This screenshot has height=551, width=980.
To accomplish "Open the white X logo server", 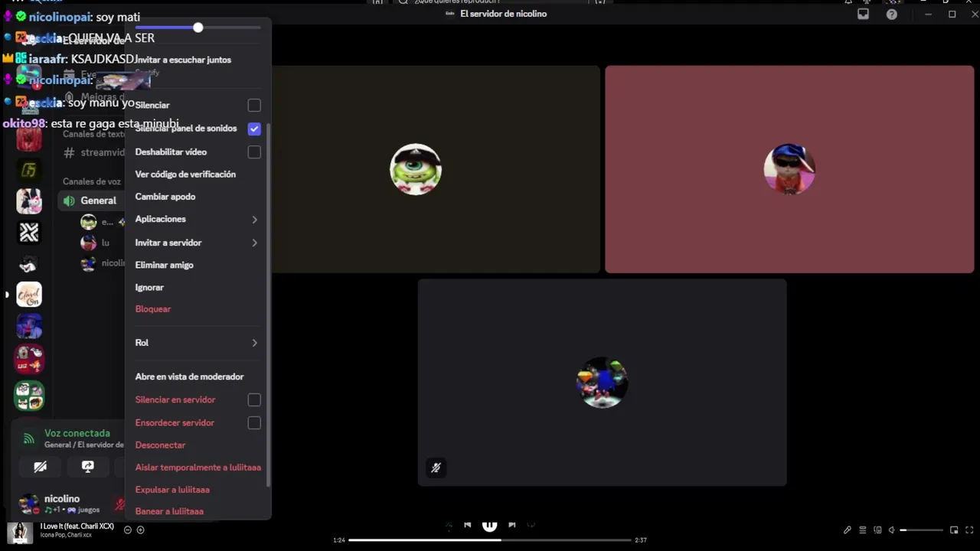I will pos(29,232).
